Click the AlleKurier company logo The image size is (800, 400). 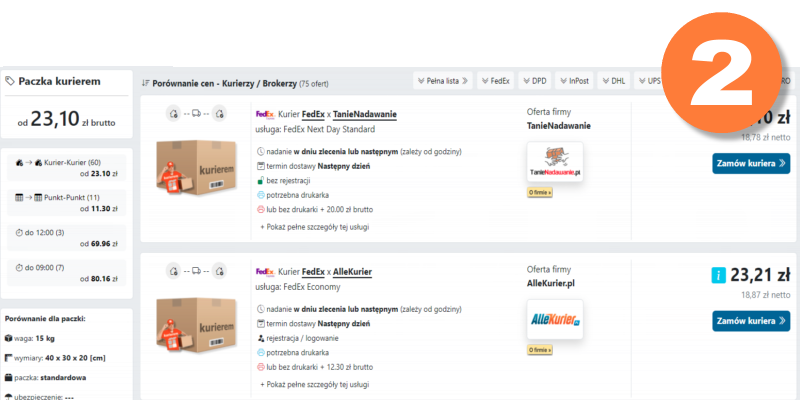[553, 321]
